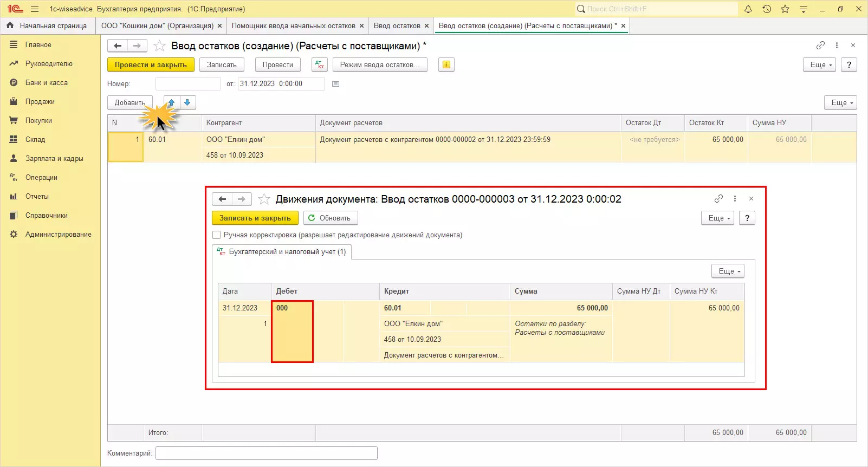Viewport: 868px width, 467px height.
Task: Click the Номер input field
Action: pyautogui.click(x=188, y=84)
